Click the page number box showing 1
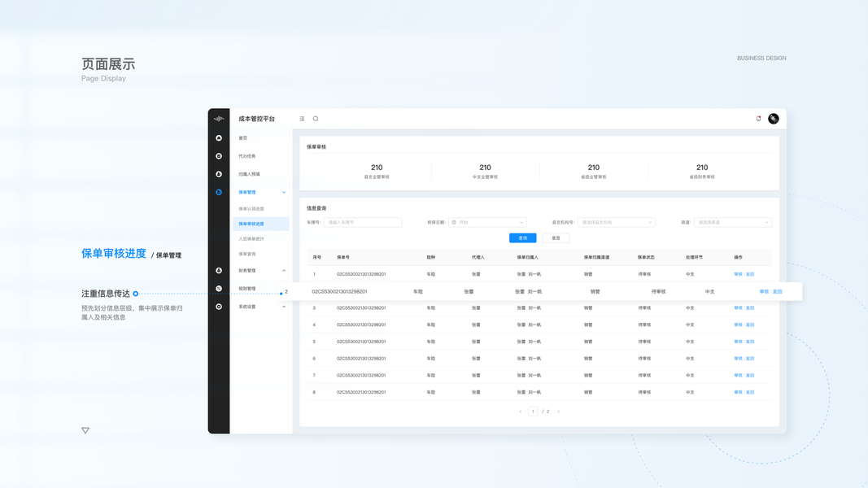868x488 pixels. [533, 412]
